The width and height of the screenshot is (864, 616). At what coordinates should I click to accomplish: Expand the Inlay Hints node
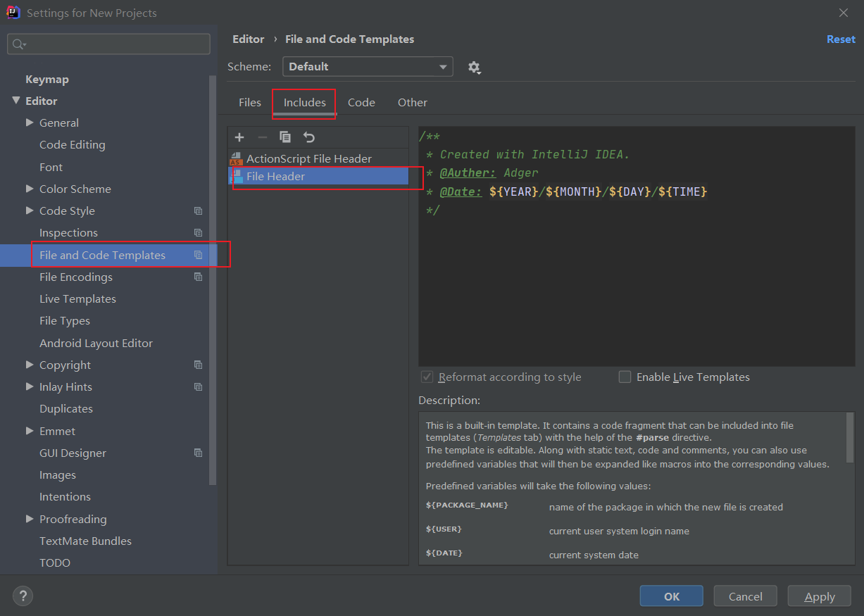coord(30,386)
